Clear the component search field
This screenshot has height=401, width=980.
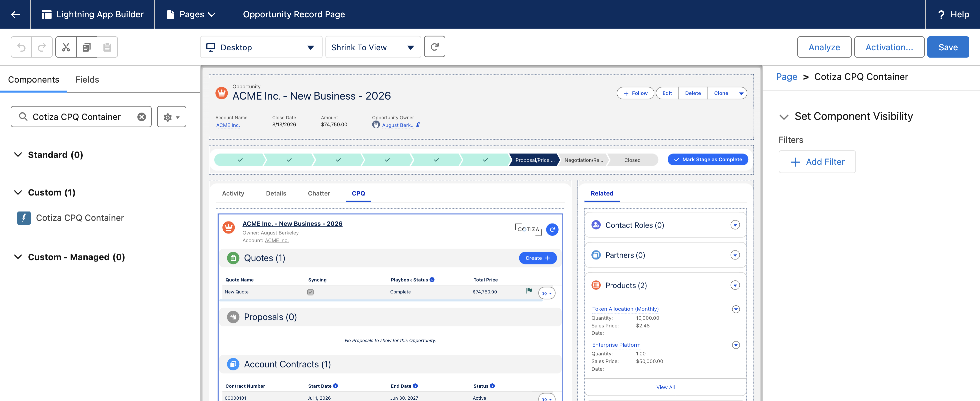[x=142, y=117]
